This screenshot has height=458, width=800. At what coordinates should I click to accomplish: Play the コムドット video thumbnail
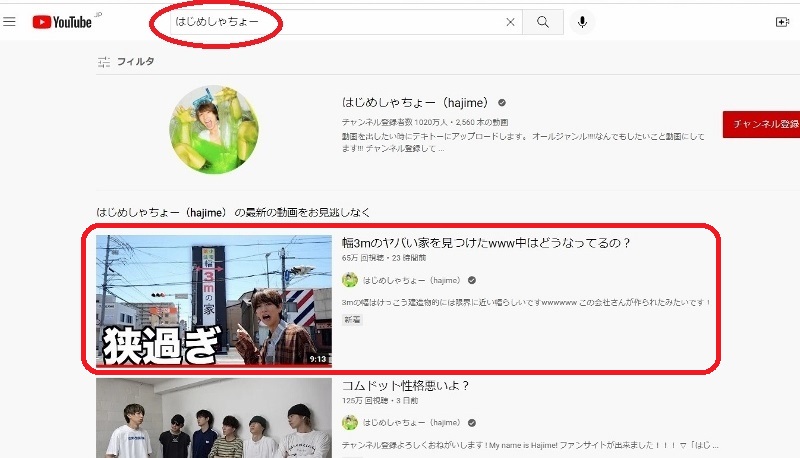click(x=214, y=418)
